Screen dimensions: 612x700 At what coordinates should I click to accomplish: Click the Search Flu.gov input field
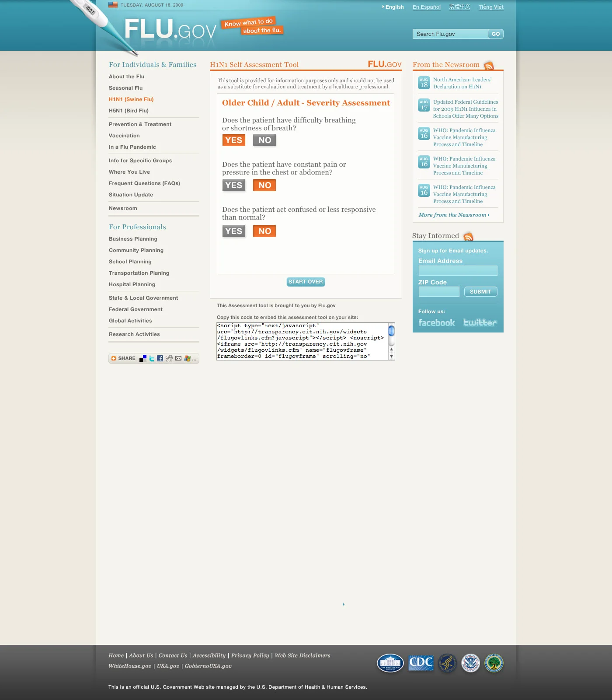click(x=450, y=34)
